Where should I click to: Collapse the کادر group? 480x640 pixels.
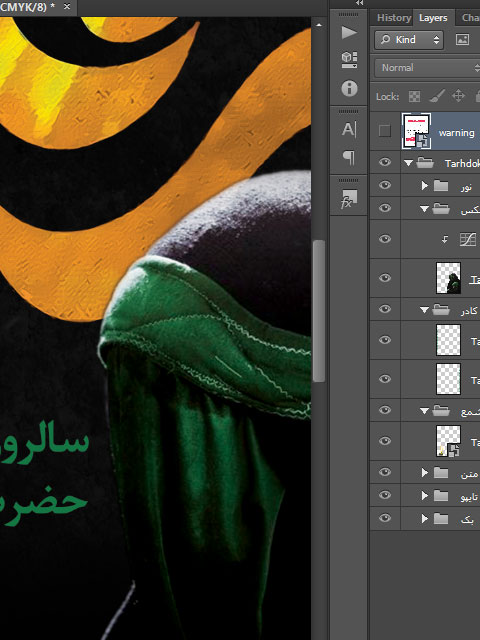tap(424, 310)
